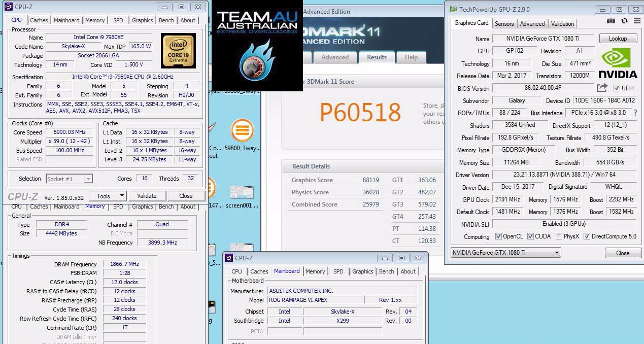Click the app icon of the CPU-Z Mainboard window
Screen dimensions: 644x344
coord(229,258)
